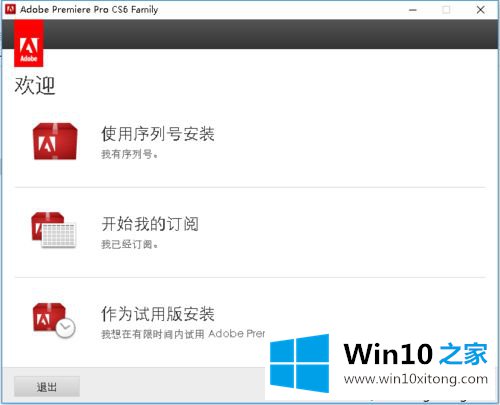Click the trial description mentioning Adobe Premiere
This screenshot has height=405, width=500.
[183, 334]
